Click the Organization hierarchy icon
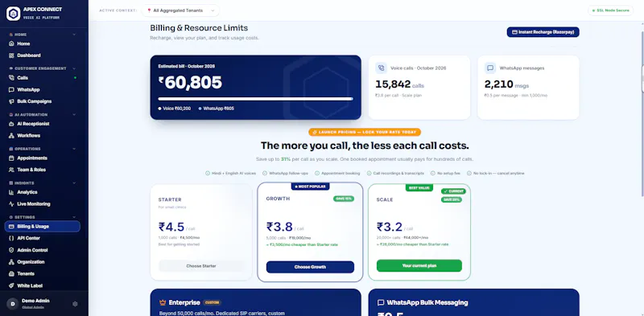The height and width of the screenshot is (316, 644). click(x=11, y=262)
